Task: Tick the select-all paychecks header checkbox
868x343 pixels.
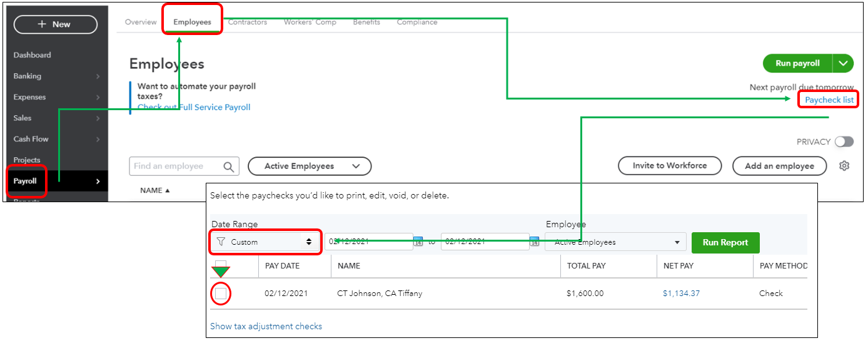Action: pos(221,264)
